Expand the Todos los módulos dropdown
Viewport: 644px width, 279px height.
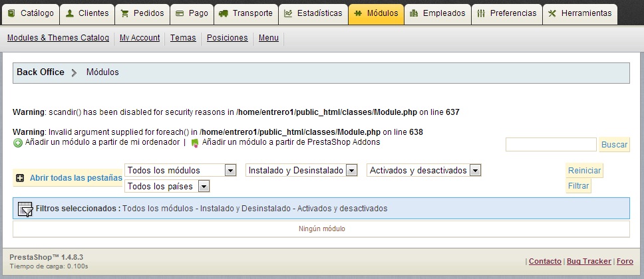pyautogui.click(x=180, y=170)
